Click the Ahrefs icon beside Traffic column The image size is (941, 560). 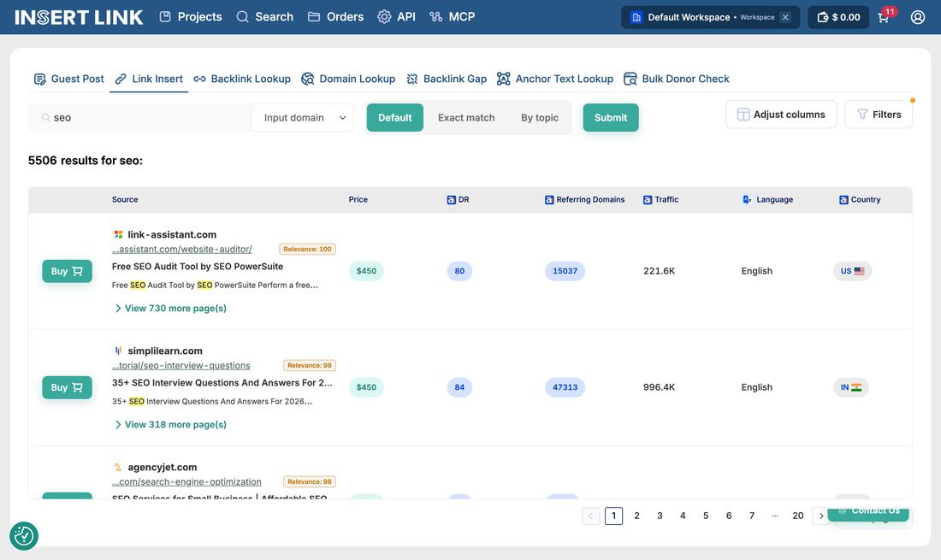[x=648, y=200]
